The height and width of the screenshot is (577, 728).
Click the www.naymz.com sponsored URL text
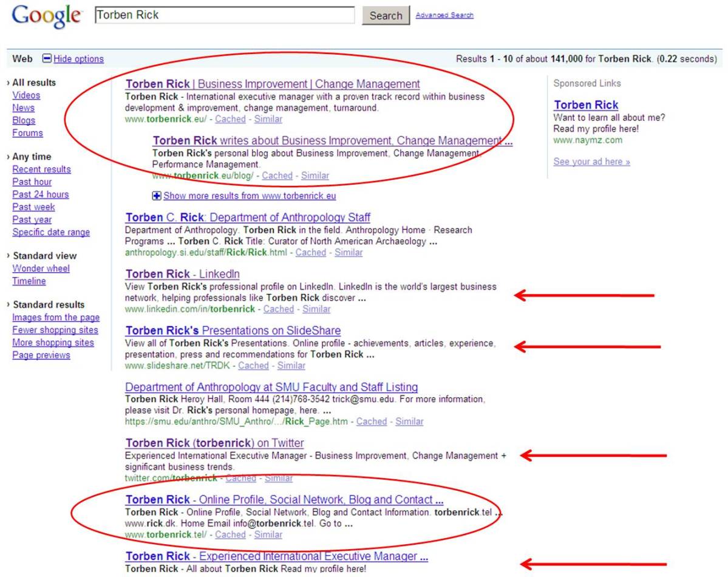tap(588, 140)
